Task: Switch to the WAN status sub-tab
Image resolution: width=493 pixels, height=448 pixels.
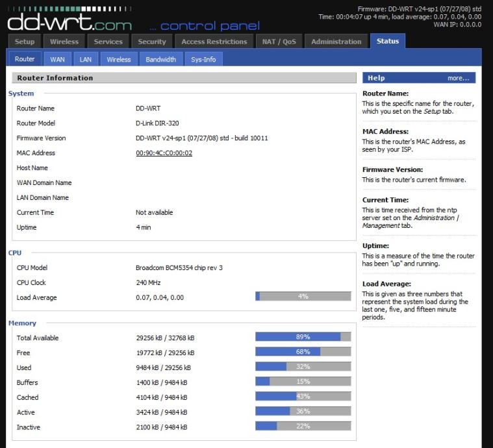Action: tap(57, 59)
